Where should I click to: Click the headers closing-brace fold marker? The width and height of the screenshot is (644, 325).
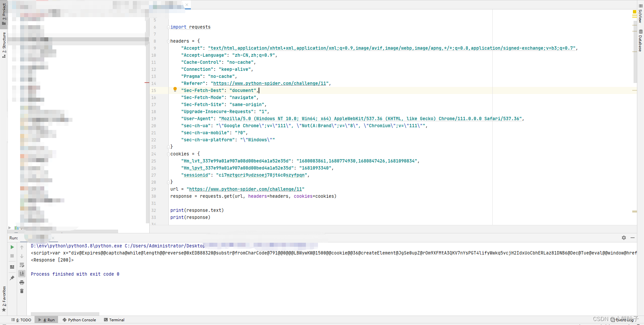tap(168, 147)
